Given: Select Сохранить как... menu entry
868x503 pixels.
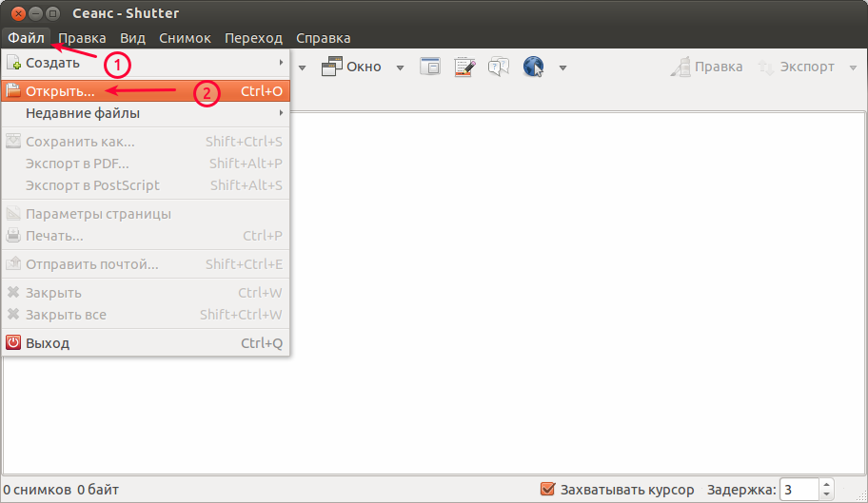Looking at the screenshot, I should (146, 142).
